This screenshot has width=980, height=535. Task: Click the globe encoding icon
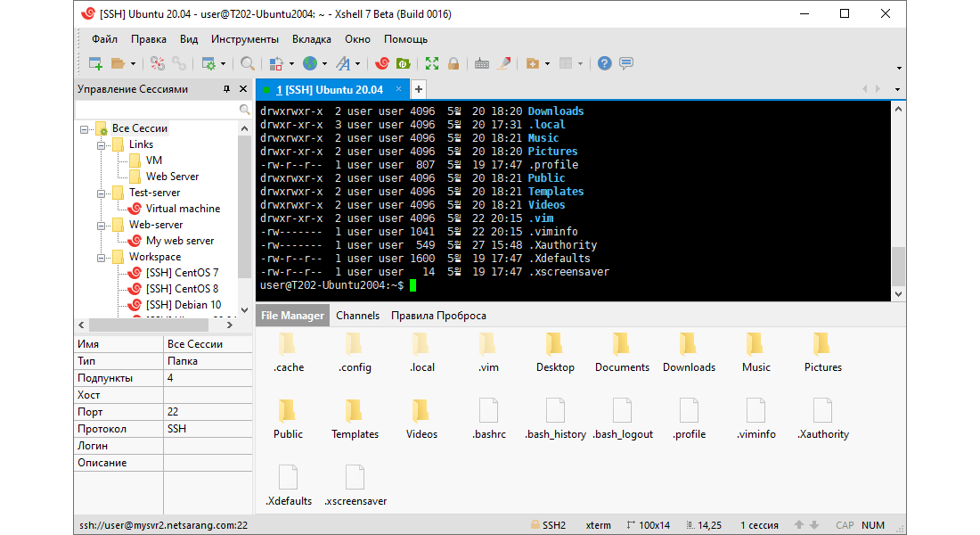click(x=309, y=63)
